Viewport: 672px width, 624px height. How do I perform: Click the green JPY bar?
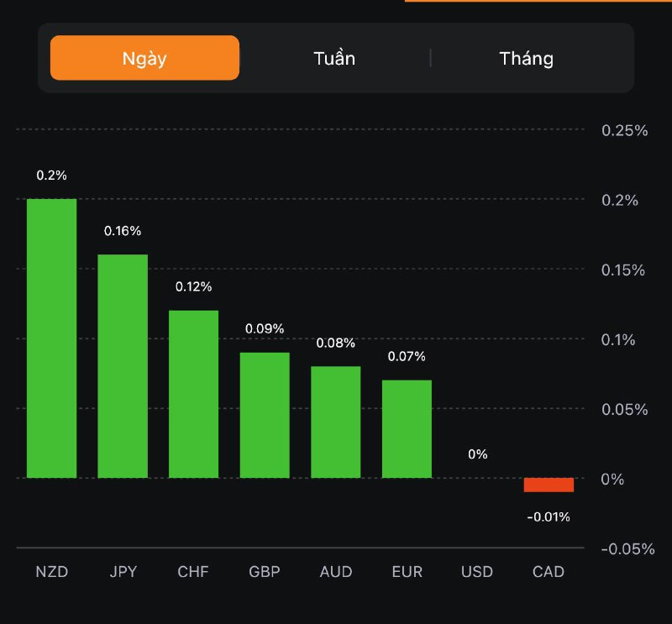pyautogui.click(x=123, y=366)
